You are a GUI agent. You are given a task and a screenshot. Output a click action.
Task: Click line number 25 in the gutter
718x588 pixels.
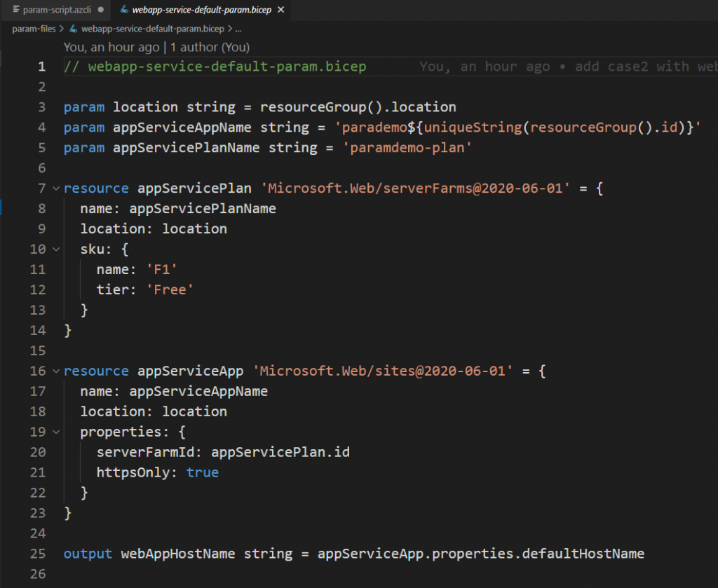click(37, 554)
